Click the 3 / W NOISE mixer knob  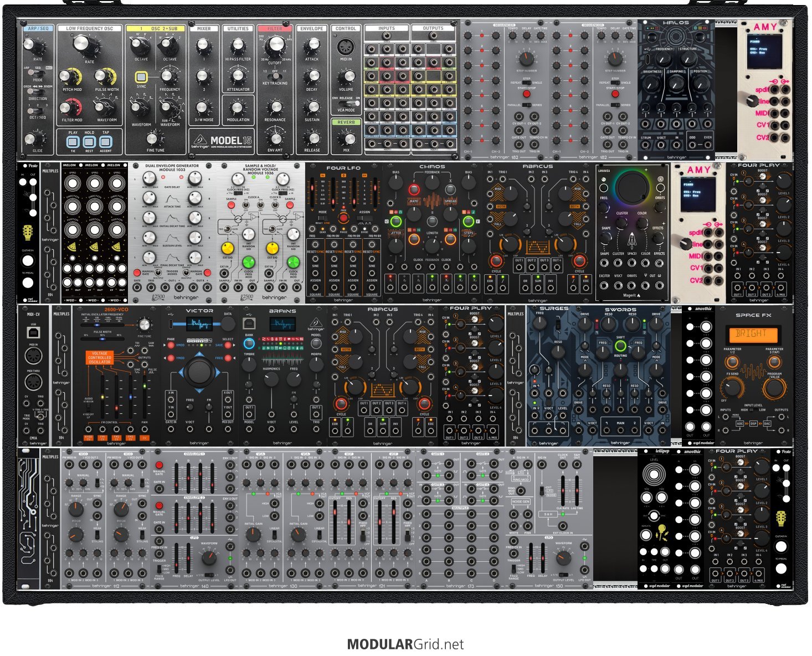tap(203, 108)
